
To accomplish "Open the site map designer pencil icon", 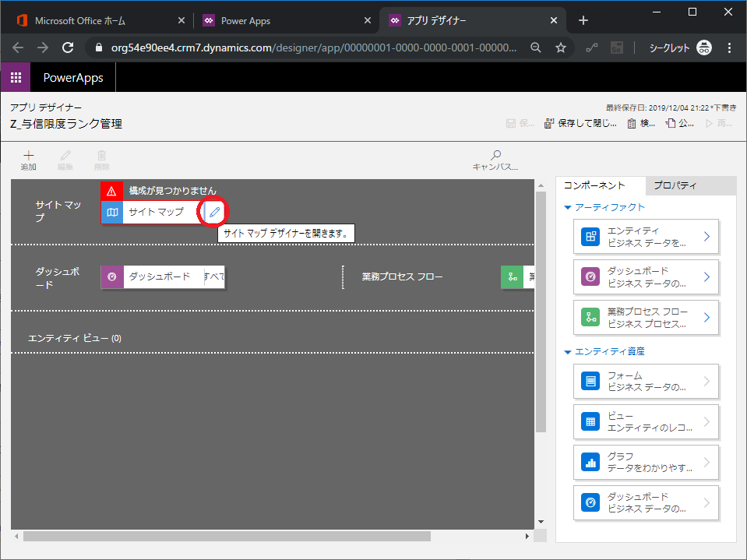I will pos(214,212).
